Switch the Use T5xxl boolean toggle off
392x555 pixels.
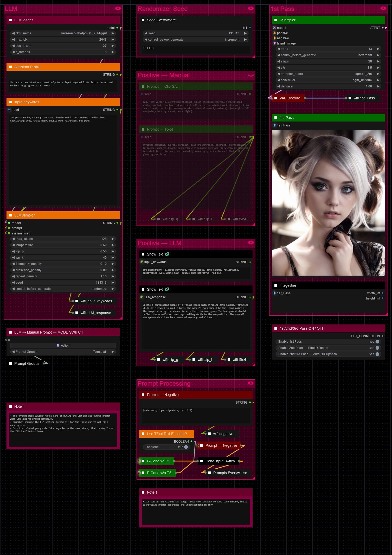[186, 447]
